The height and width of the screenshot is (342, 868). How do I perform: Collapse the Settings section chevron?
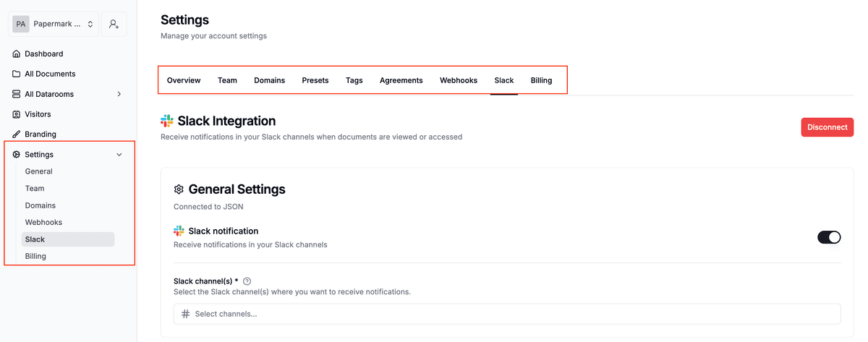click(119, 154)
